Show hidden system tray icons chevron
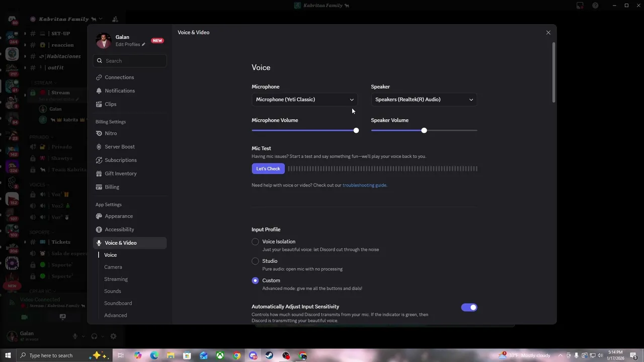Viewport: 644px width, 362px height. pos(560,355)
